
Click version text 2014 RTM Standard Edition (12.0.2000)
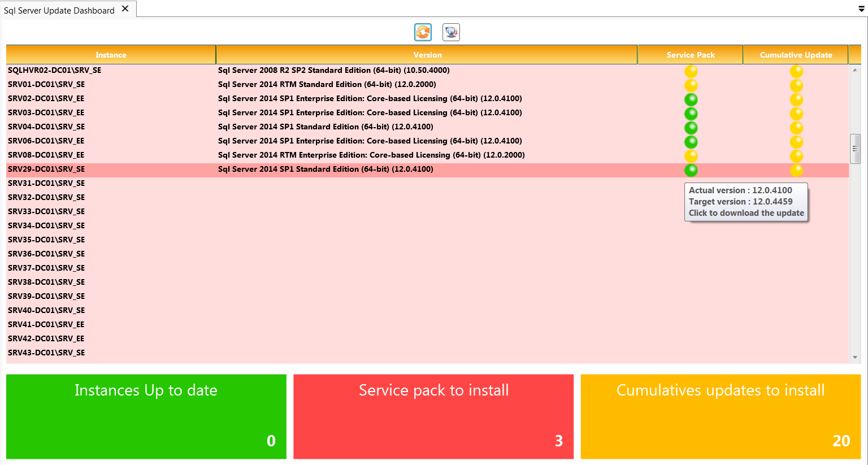click(x=327, y=84)
